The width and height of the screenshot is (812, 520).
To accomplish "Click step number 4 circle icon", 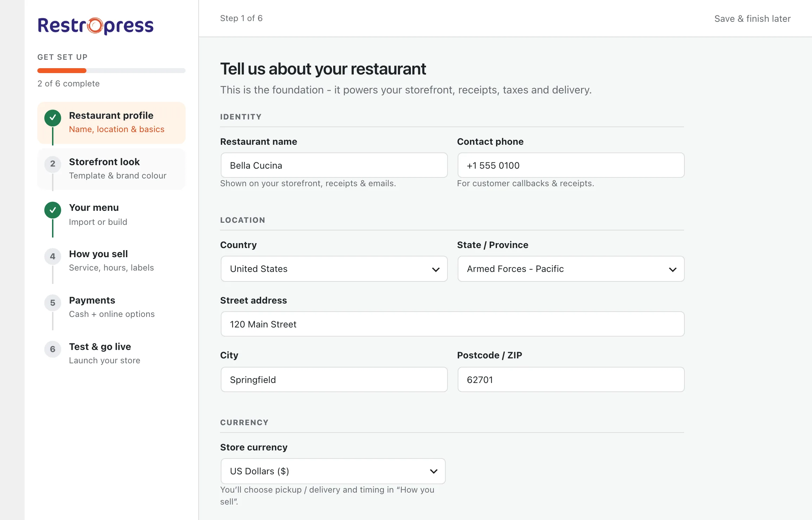I will (53, 256).
